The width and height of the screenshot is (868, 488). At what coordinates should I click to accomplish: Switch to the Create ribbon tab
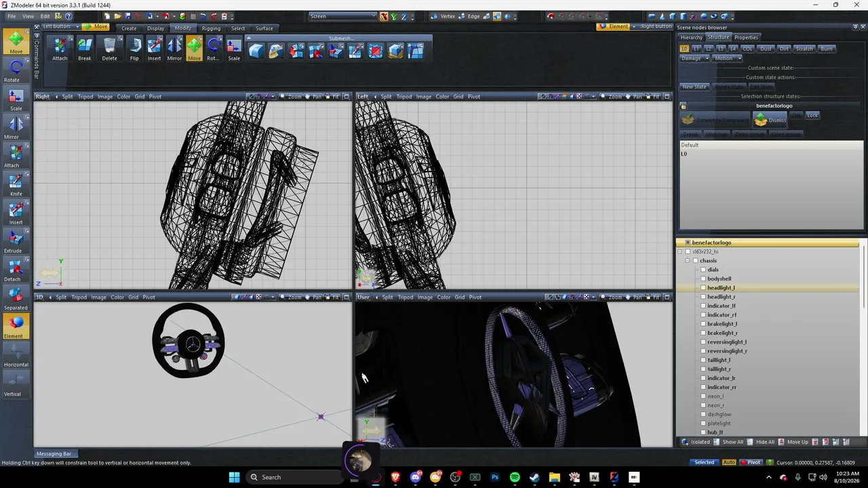point(129,28)
